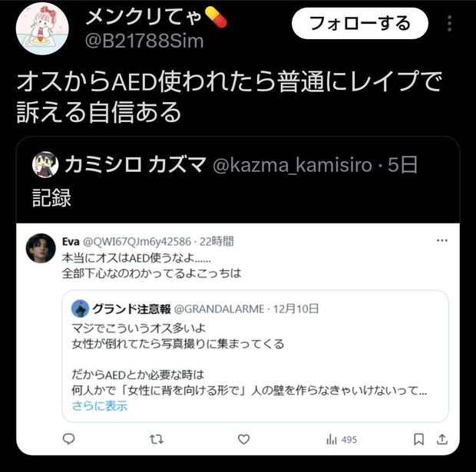Like the tweet with heart icon
The height and width of the screenshot is (472, 476).
pyautogui.click(x=243, y=439)
